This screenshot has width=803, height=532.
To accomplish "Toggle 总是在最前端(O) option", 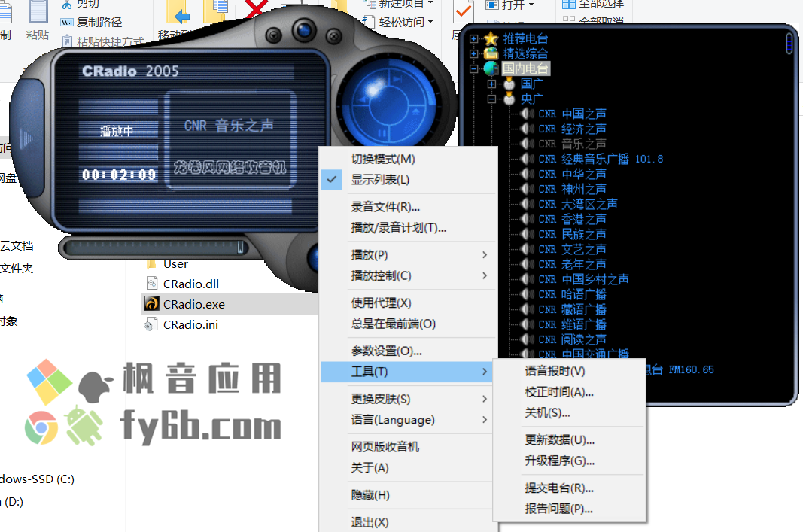I will [408, 324].
